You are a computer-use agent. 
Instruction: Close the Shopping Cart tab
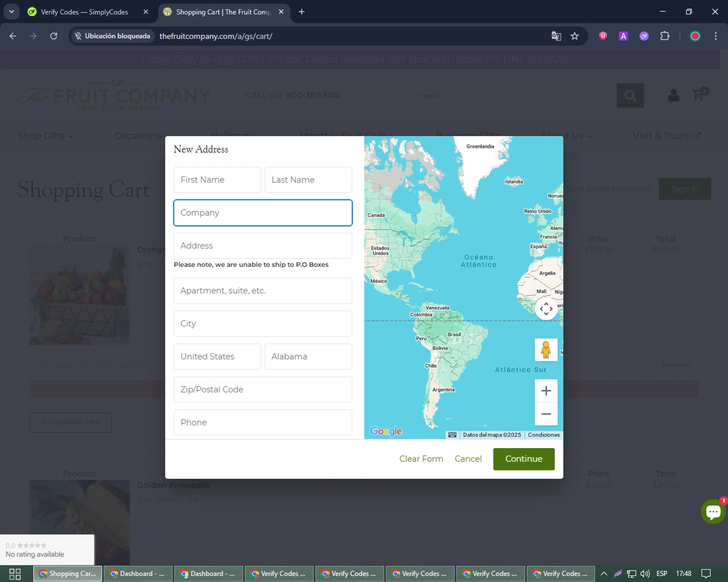click(x=281, y=12)
